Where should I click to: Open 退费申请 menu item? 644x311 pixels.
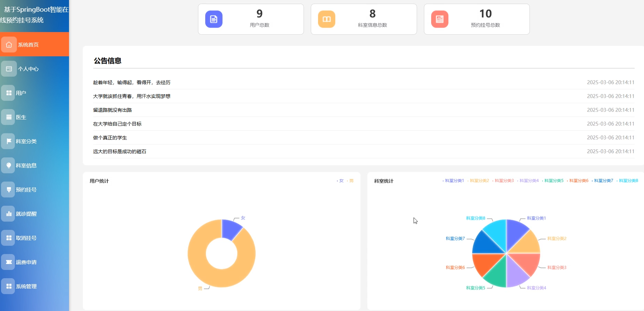pyautogui.click(x=34, y=262)
